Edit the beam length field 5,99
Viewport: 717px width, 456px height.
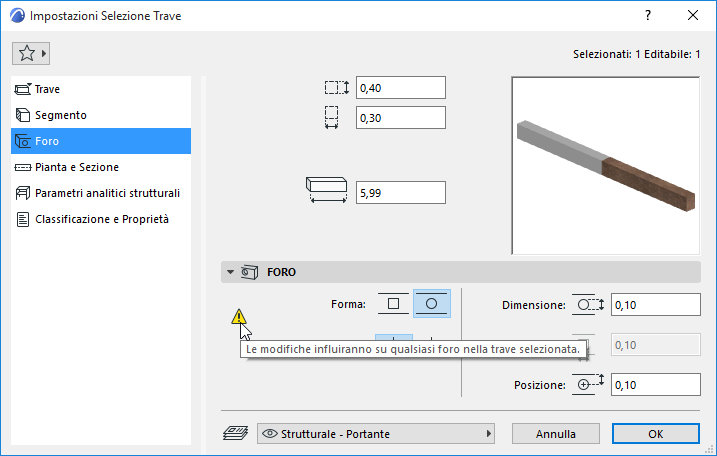(x=400, y=193)
